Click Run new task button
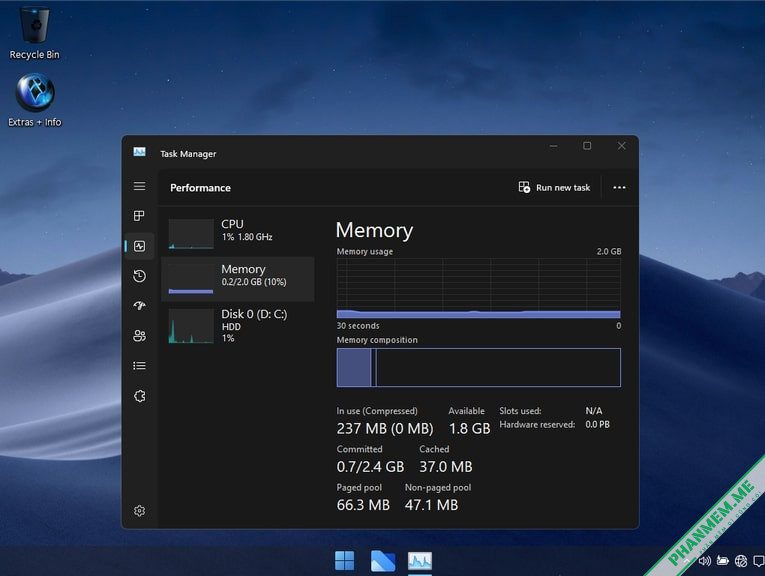Image resolution: width=765 pixels, height=576 pixels. pyautogui.click(x=554, y=187)
